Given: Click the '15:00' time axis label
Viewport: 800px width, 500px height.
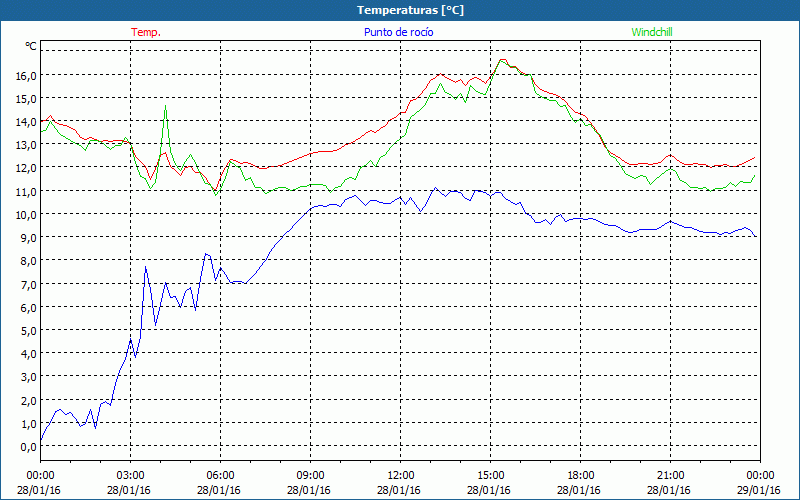Looking at the screenshot, I should (491, 476).
